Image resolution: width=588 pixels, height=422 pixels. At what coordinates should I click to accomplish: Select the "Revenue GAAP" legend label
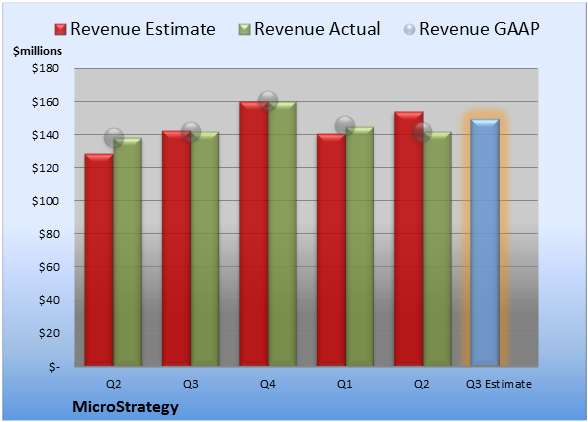[479, 29]
